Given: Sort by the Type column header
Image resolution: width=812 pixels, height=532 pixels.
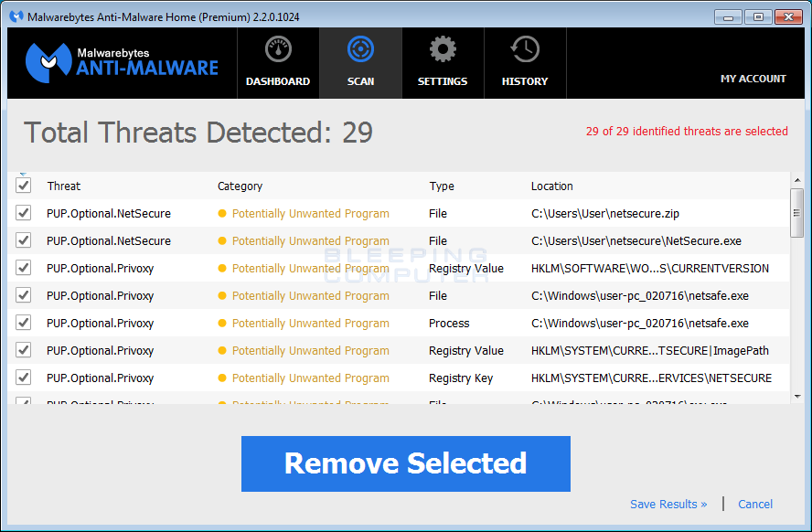Looking at the screenshot, I should 442,186.
